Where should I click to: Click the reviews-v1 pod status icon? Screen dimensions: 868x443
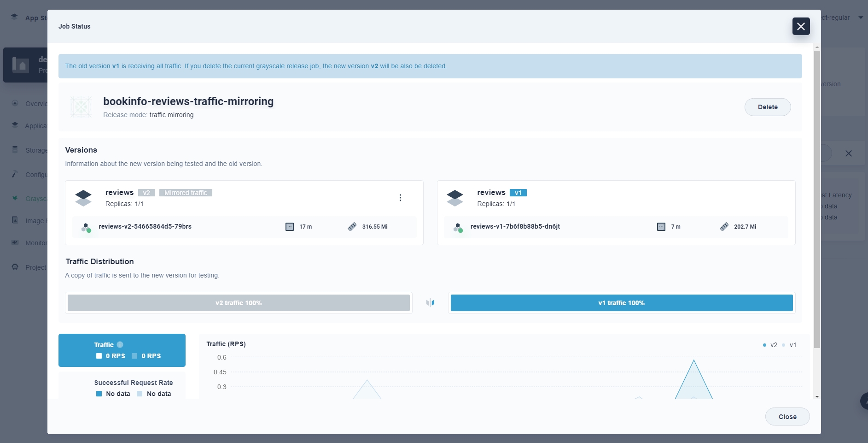pyautogui.click(x=458, y=227)
